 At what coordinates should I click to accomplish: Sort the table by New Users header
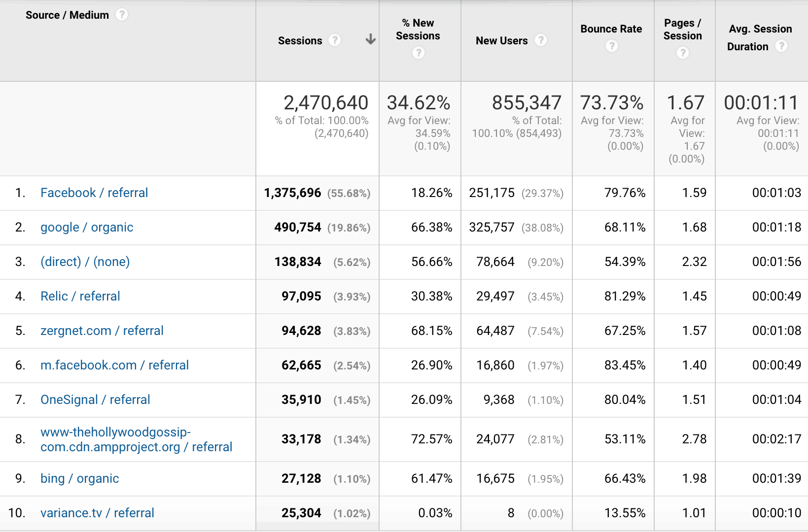(501, 40)
